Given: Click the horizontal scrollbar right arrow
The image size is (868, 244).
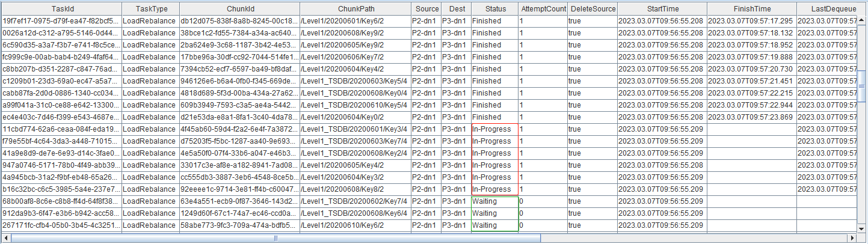Looking at the screenshot, I should click(852, 239).
